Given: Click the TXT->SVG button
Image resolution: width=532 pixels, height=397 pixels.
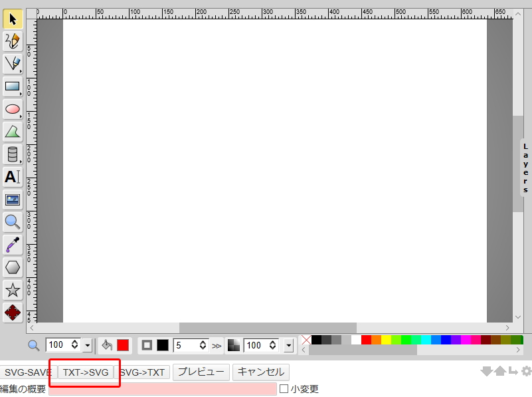Looking at the screenshot, I should tap(86, 372).
